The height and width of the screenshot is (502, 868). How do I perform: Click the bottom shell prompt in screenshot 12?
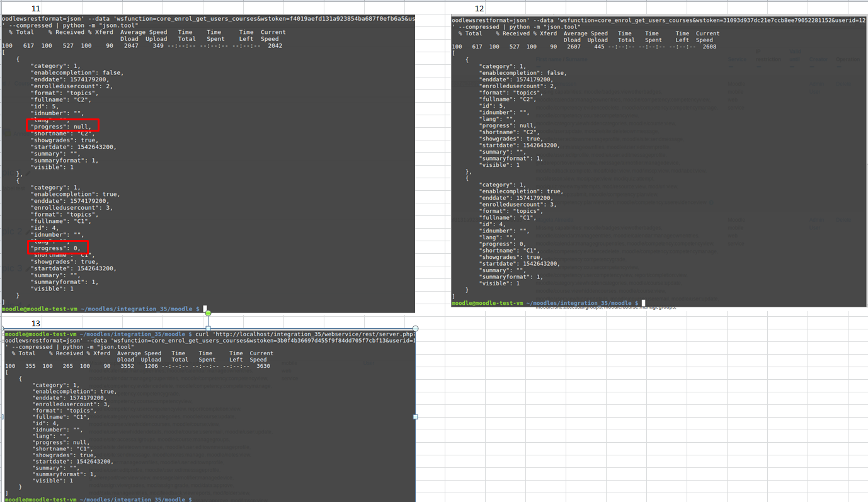pyautogui.click(x=545, y=303)
